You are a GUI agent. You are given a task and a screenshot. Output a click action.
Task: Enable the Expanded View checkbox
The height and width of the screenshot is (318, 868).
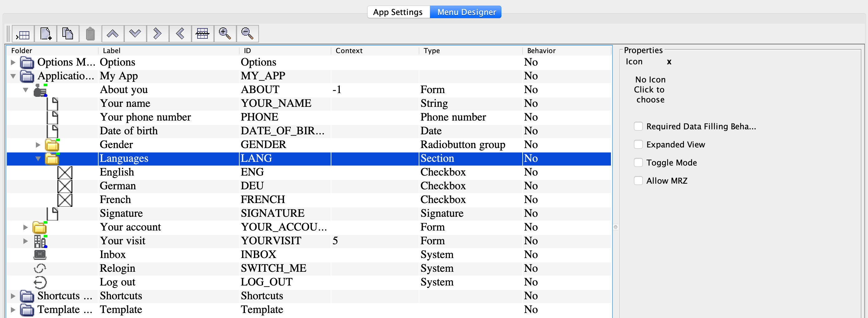click(x=638, y=145)
